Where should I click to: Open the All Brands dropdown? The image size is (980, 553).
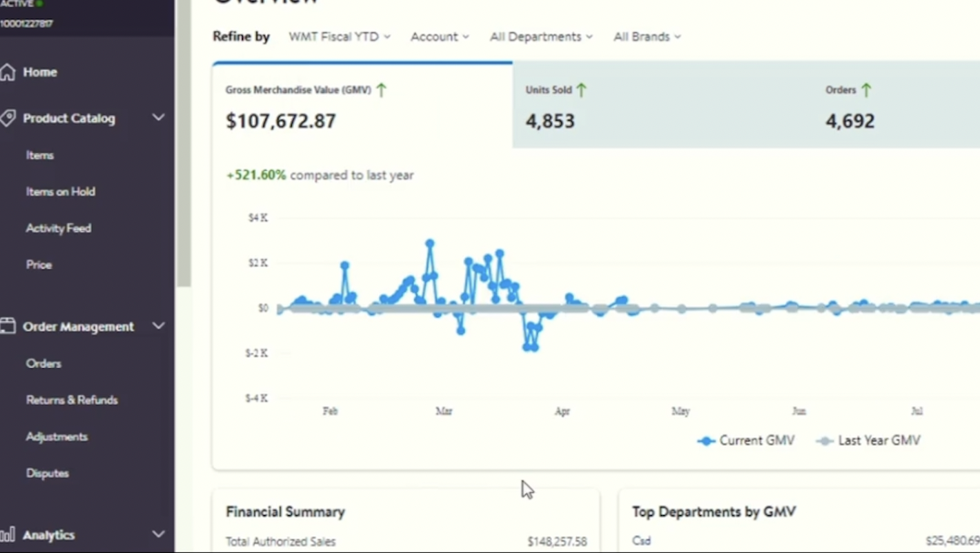pos(647,37)
